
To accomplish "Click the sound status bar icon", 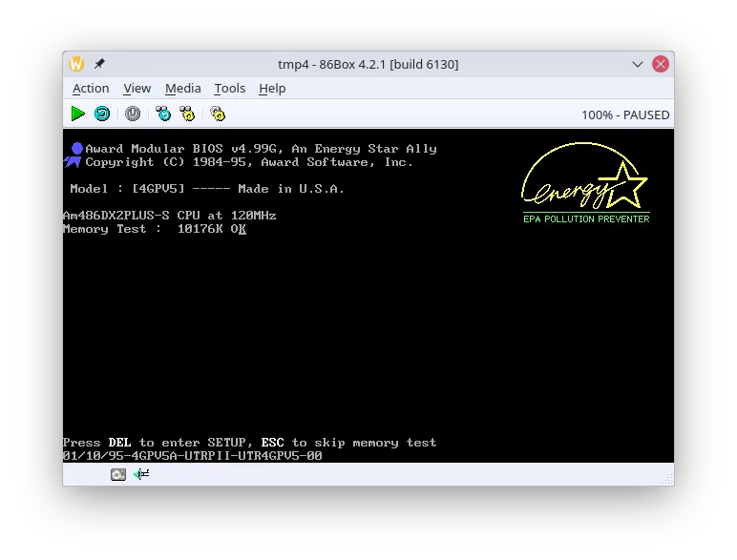I will [x=141, y=474].
